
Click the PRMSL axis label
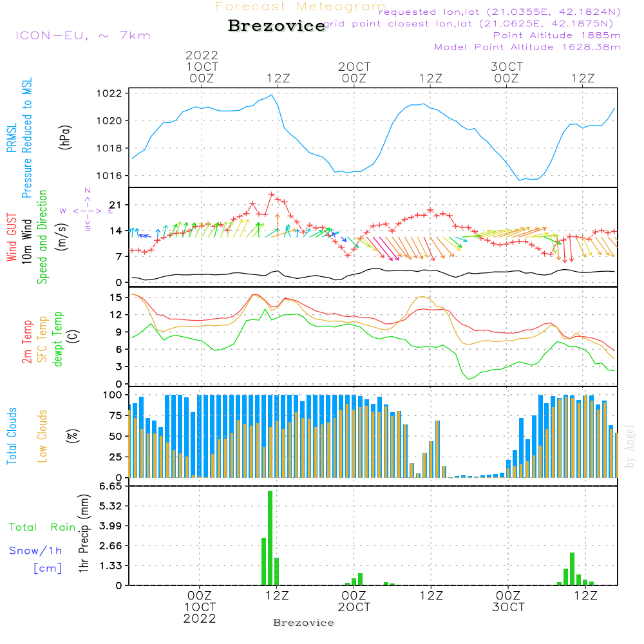[12, 138]
